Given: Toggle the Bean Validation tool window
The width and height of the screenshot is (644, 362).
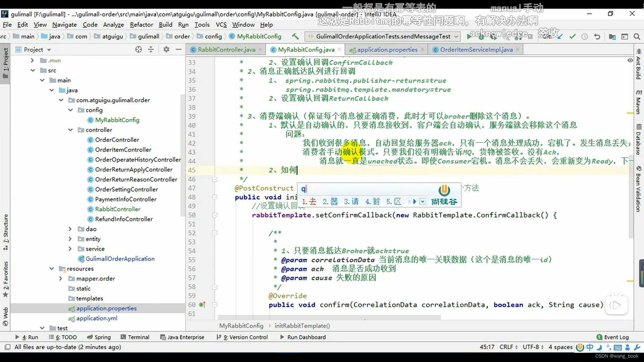Looking at the screenshot, I should [638, 189].
